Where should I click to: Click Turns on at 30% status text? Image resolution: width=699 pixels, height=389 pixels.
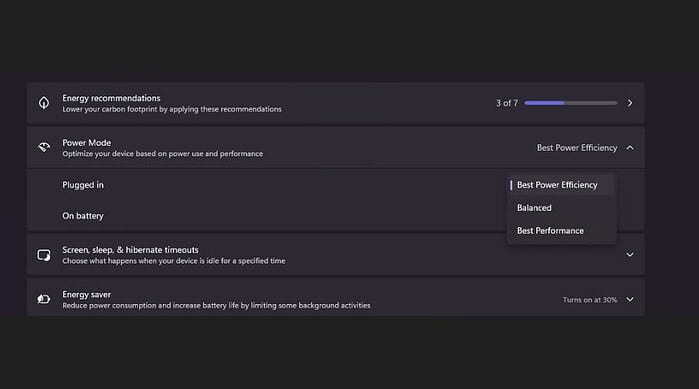589,300
